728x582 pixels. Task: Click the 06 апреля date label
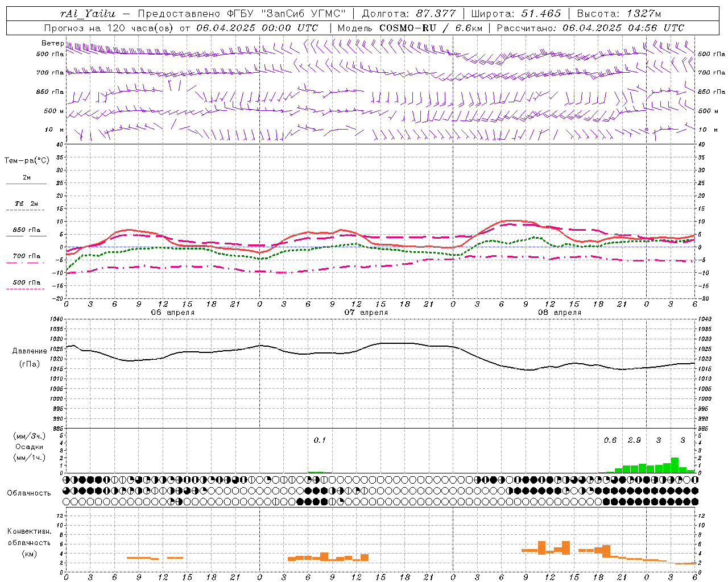(173, 313)
